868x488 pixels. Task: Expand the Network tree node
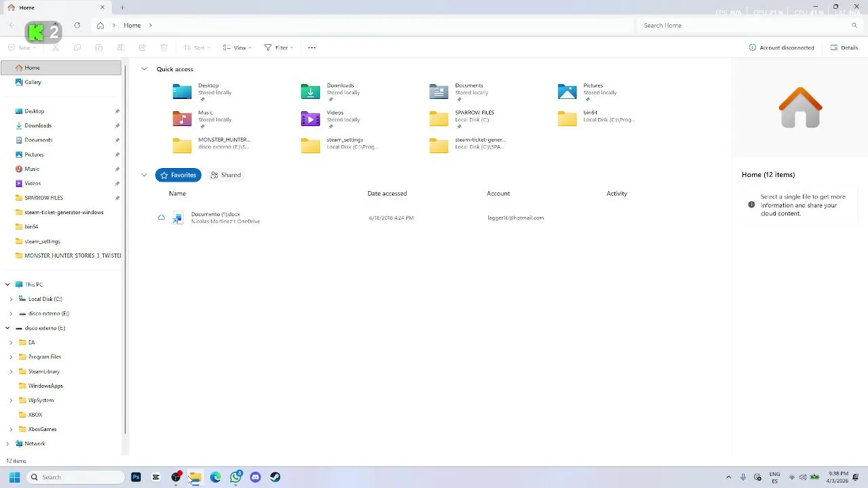tap(7, 443)
